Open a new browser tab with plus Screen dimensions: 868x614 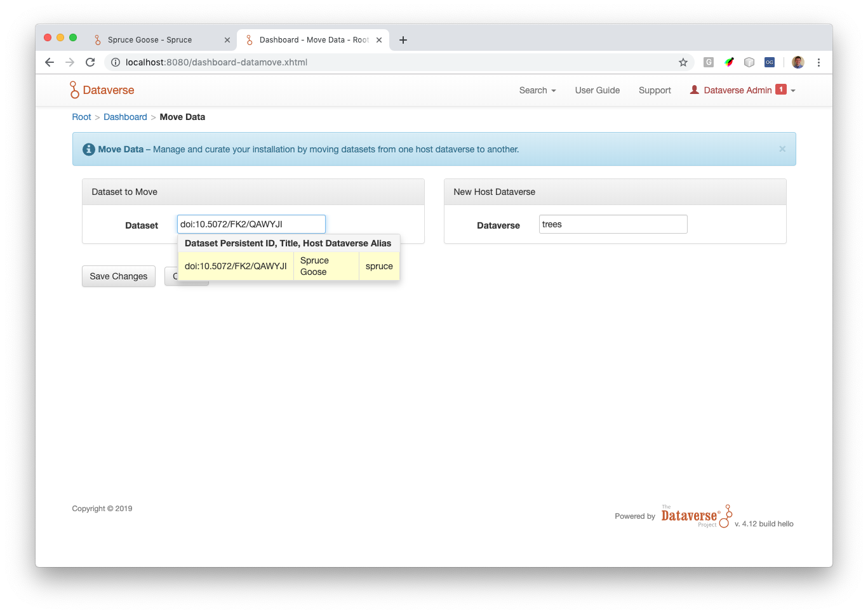pyautogui.click(x=403, y=40)
